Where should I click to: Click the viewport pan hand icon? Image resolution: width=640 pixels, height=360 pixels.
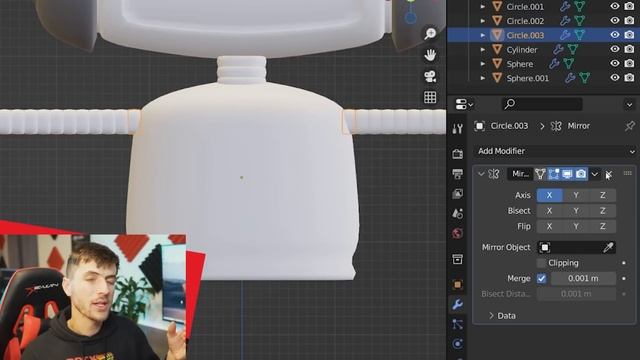[x=430, y=55]
